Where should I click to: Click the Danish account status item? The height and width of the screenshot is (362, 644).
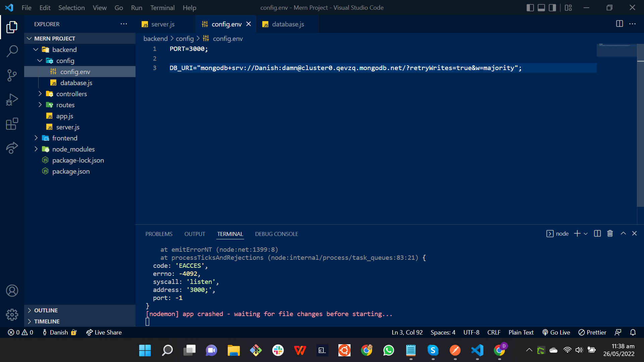click(x=60, y=333)
